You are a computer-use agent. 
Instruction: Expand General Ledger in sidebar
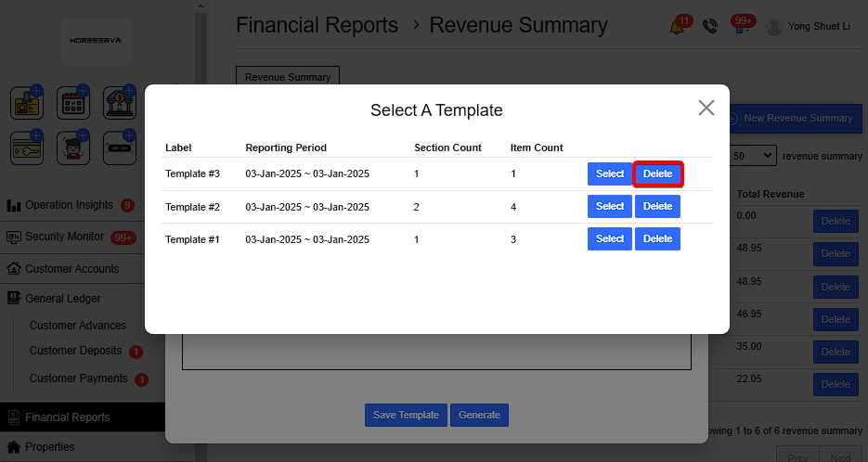[x=62, y=299]
